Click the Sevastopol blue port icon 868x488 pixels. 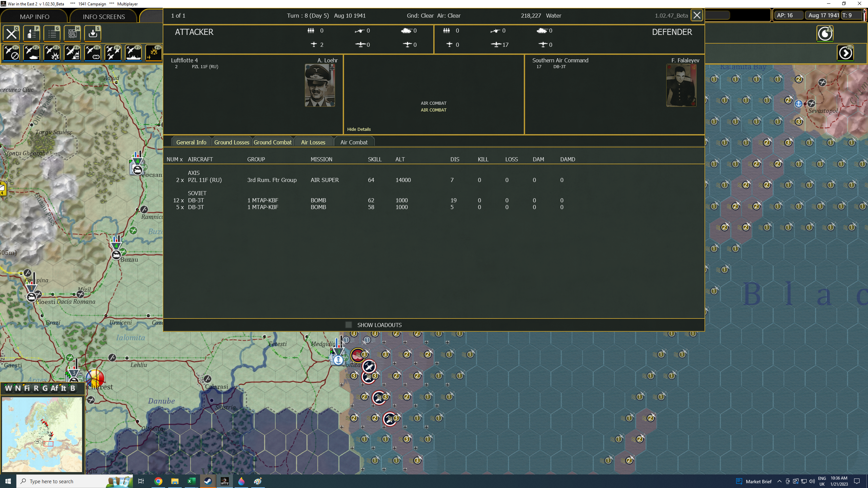point(798,104)
